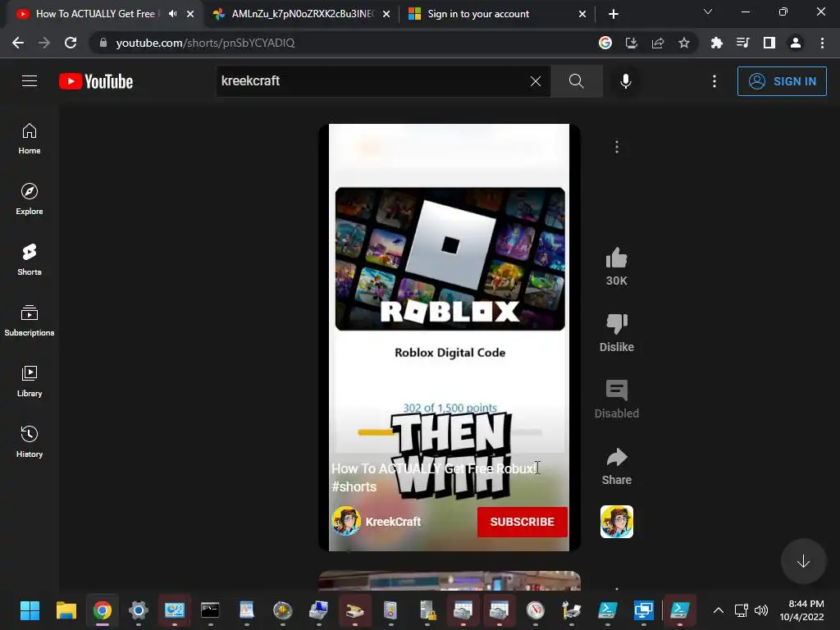Open the Chrome profile menu
The image size is (840, 630).
796,43
